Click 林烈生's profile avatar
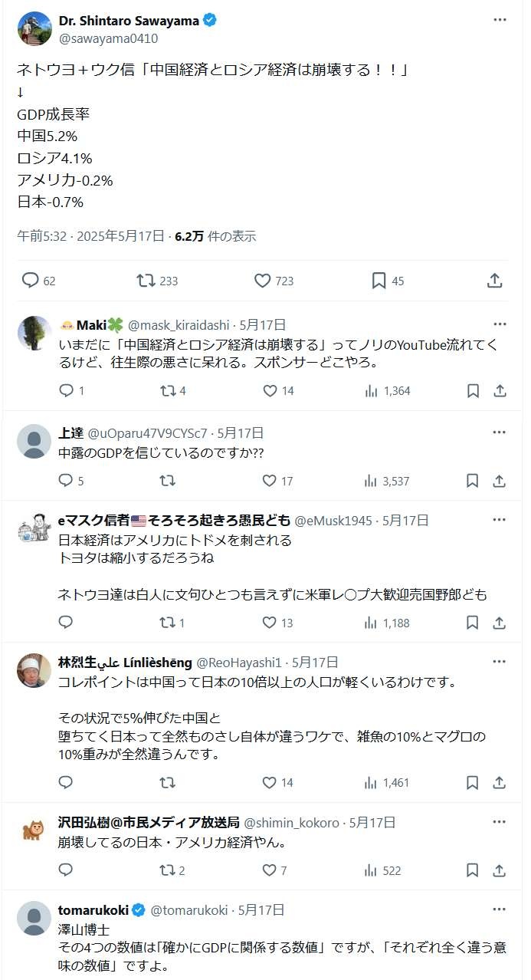 [x=34, y=671]
